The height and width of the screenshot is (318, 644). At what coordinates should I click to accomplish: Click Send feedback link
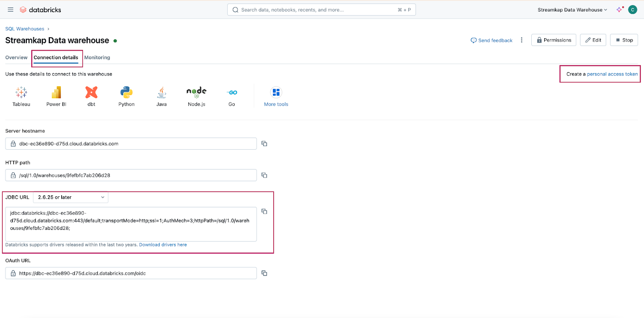click(491, 40)
